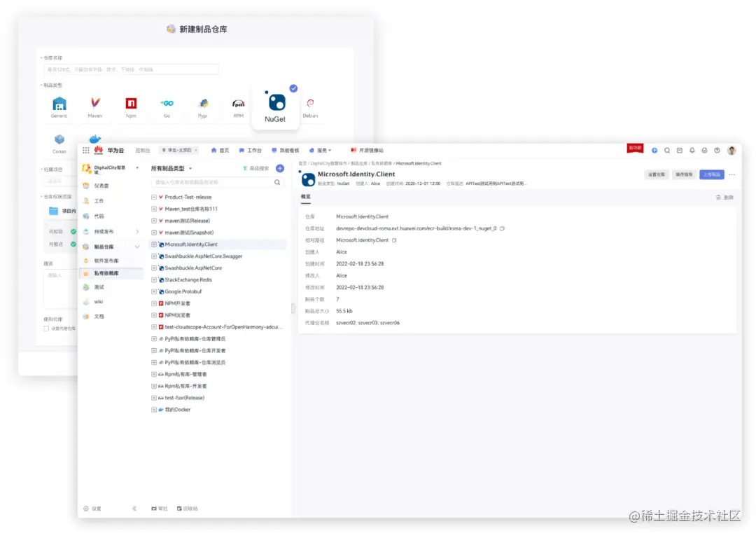
Task: Choose the project-internal folder scope option
Action: tap(62, 211)
